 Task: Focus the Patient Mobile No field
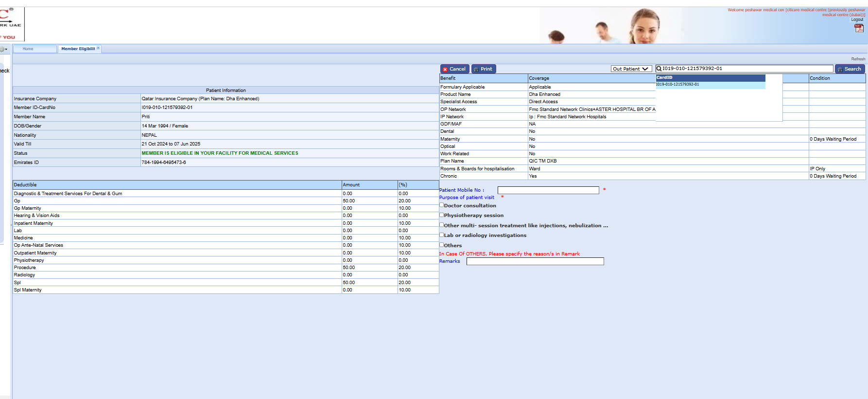pos(548,190)
